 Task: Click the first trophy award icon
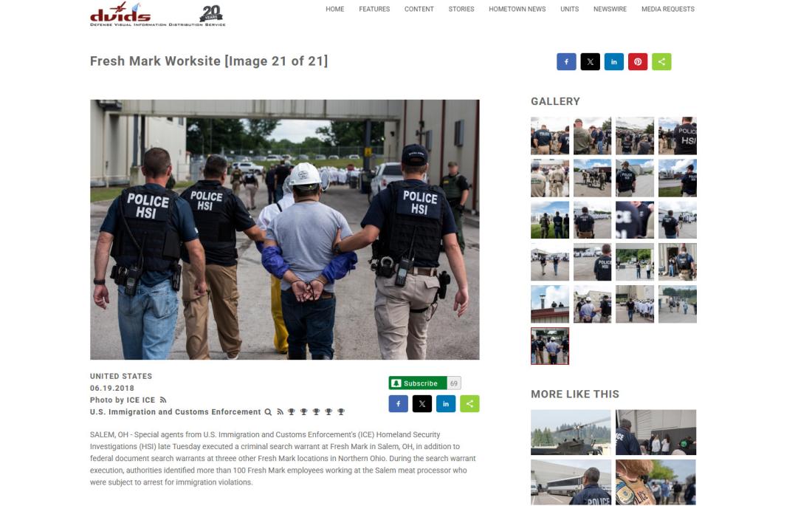tap(292, 412)
